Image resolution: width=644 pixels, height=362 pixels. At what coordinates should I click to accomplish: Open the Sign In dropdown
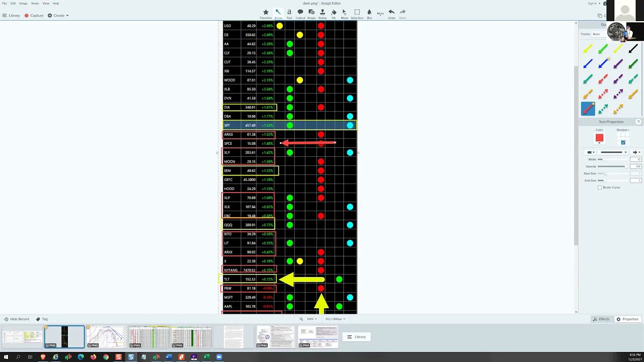pos(594,4)
